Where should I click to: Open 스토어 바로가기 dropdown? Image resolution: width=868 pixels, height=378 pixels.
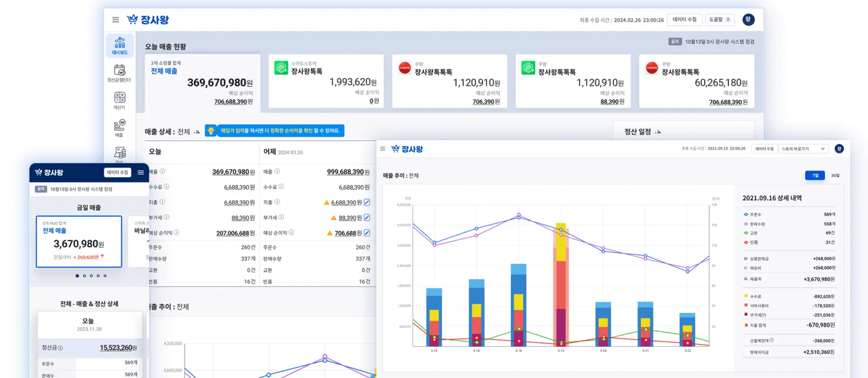pos(803,149)
